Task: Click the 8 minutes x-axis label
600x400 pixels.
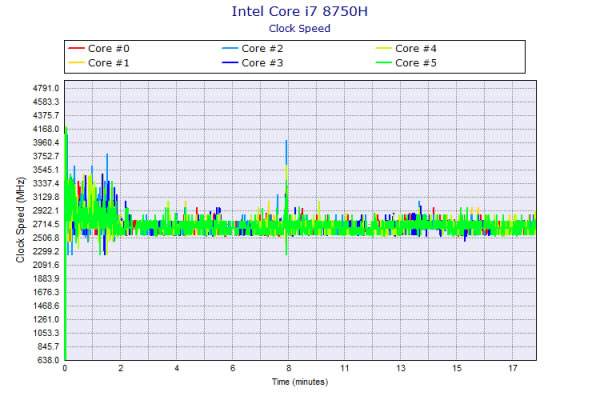Action: [x=289, y=368]
